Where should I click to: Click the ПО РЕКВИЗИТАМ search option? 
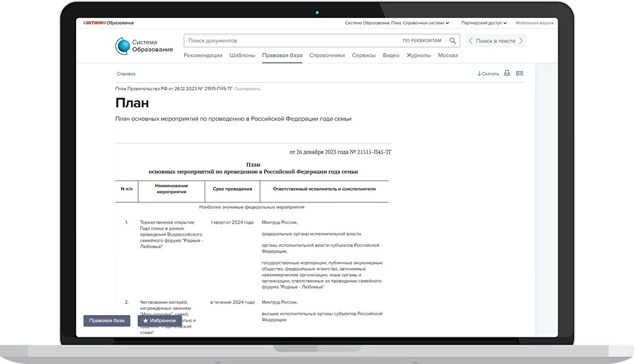click(x=421, y=41)
